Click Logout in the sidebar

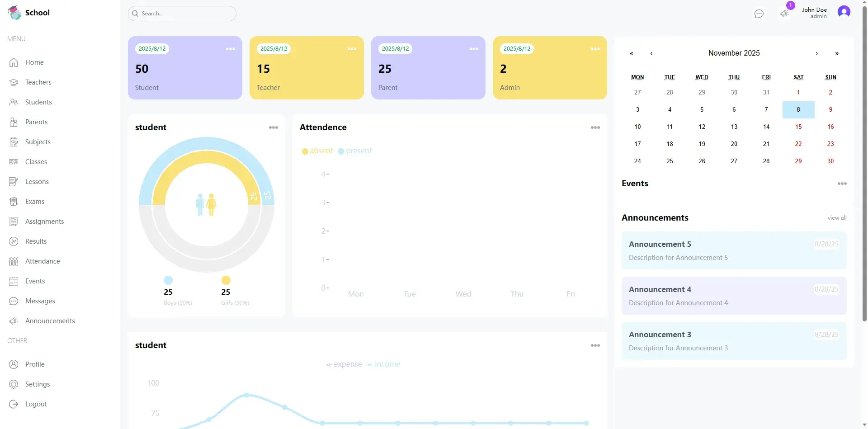coord(36,404)
